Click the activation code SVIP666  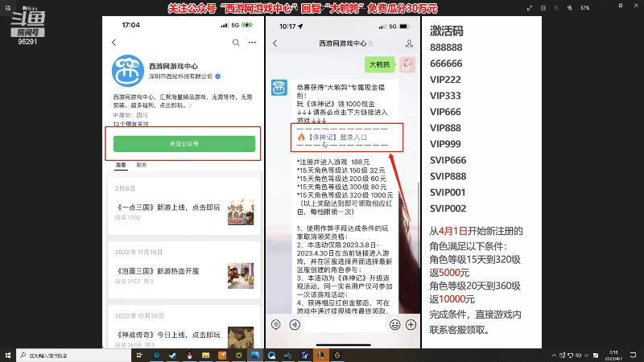pyautogui.click(x=448, y=160)
